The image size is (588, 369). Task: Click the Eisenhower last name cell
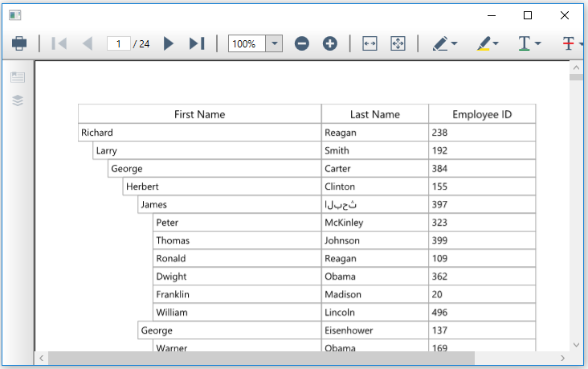tap(375, 330)
